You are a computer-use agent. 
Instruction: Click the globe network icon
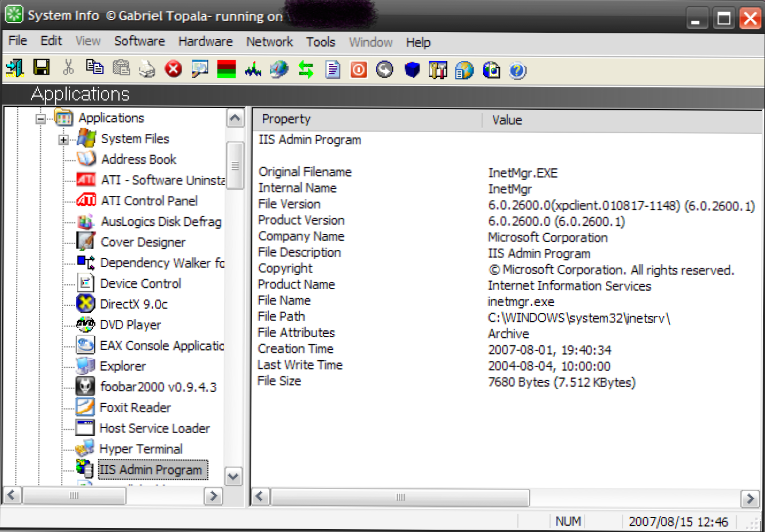coord(279,70)
